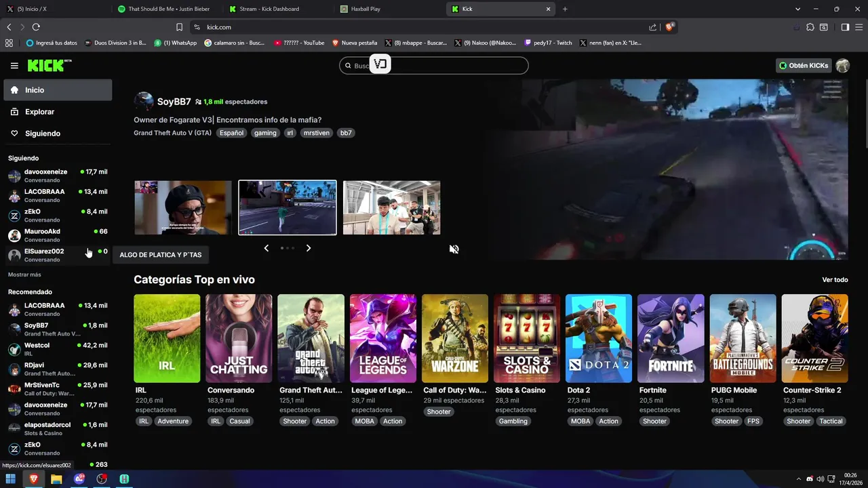Open the Dota 2 category card
The image size is (868, 488).
[599, 338]
